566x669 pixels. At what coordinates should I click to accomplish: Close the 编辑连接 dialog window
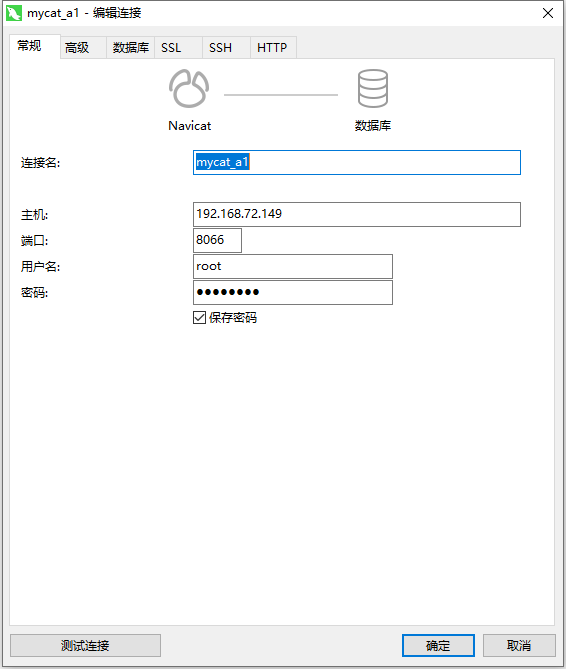coord(548,13)
